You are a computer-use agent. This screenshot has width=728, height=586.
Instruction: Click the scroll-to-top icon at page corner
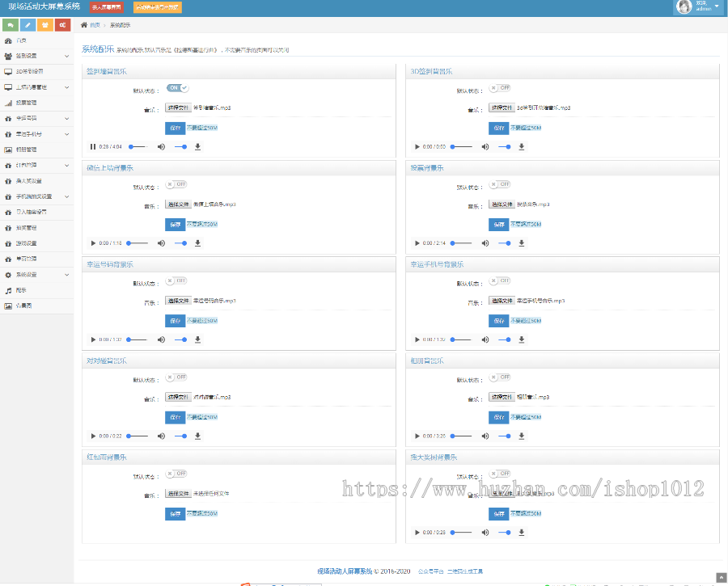pyautogui.click(x=721, y=577)
